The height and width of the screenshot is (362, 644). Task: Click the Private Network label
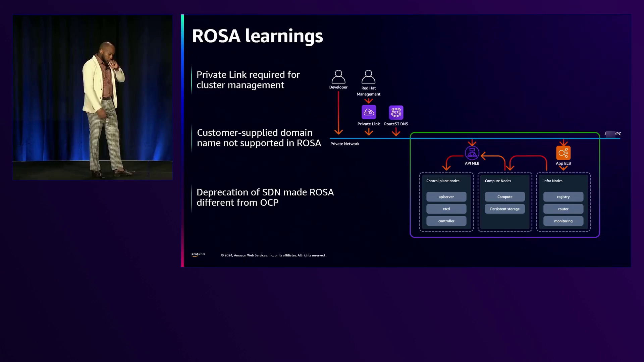tap(344, 144)
